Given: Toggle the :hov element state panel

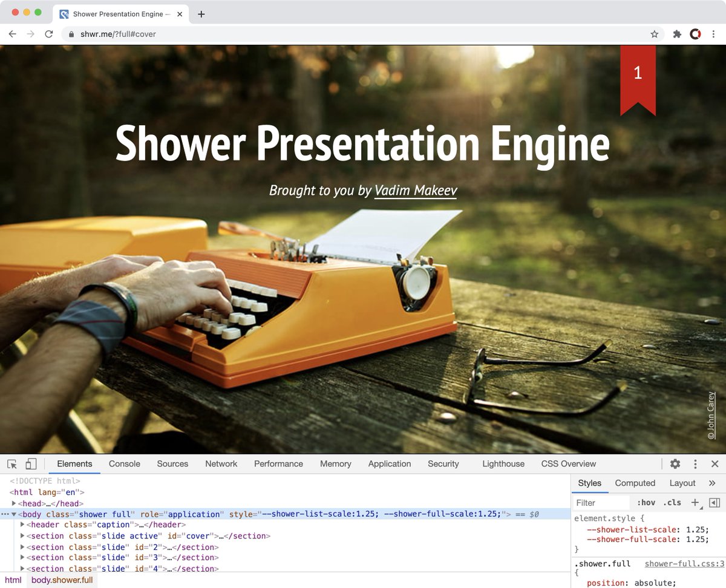Looking at the screenshot, I should tap(646, 503).
